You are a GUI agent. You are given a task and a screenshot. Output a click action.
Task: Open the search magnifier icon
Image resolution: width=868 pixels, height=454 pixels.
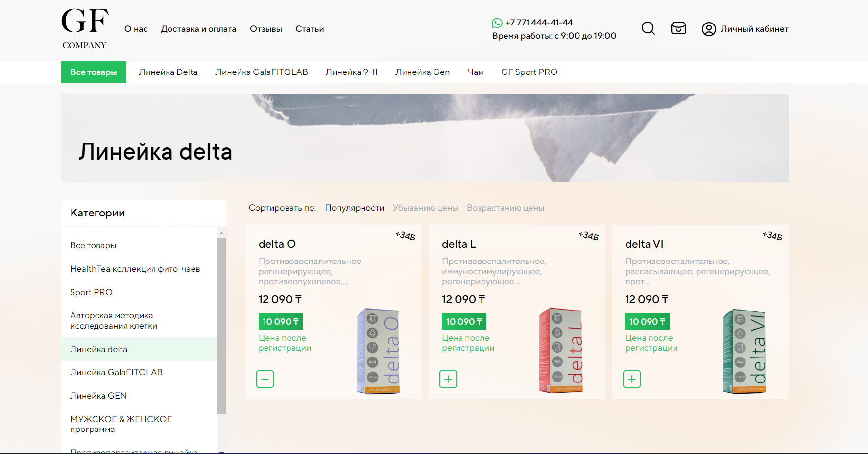(648, 28)
